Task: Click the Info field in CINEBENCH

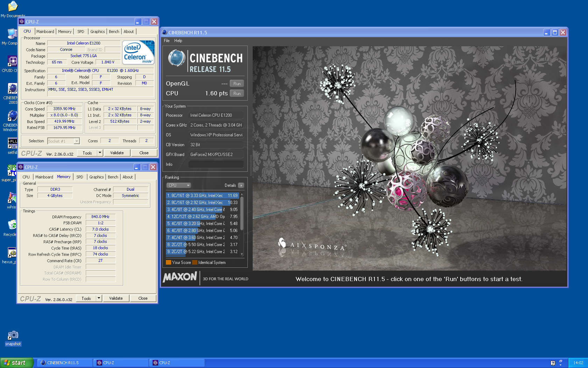Action: point(216,164)
